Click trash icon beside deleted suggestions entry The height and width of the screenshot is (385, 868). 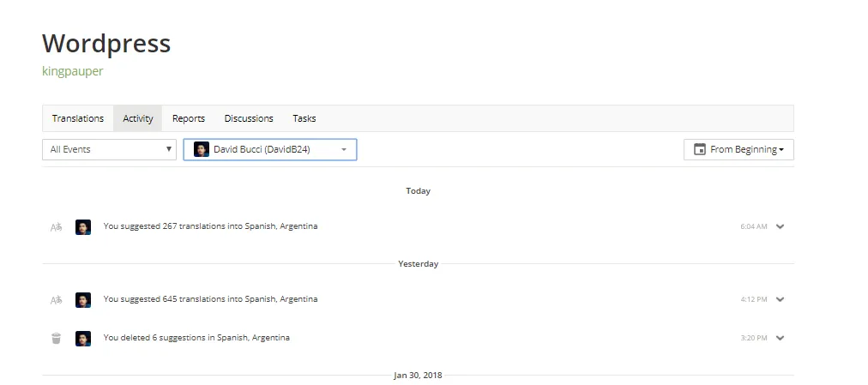point(56,338)
